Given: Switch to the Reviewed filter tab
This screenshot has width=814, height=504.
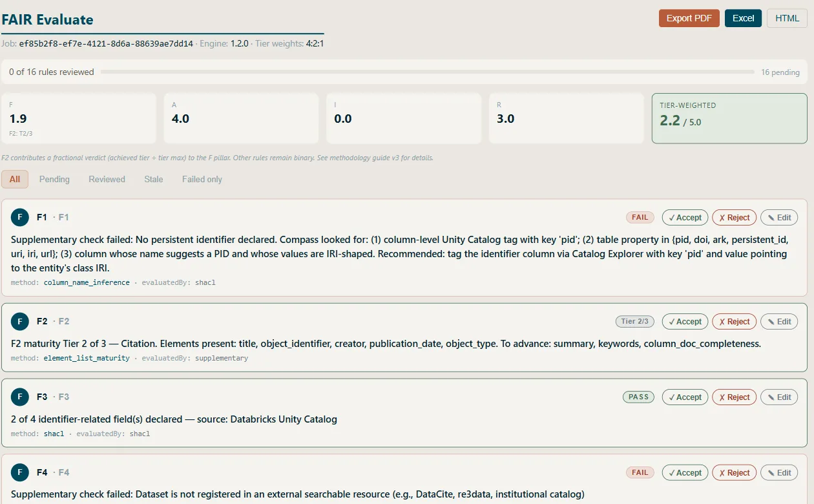Looking at the screenshot, I should click(x=107, y=179).
